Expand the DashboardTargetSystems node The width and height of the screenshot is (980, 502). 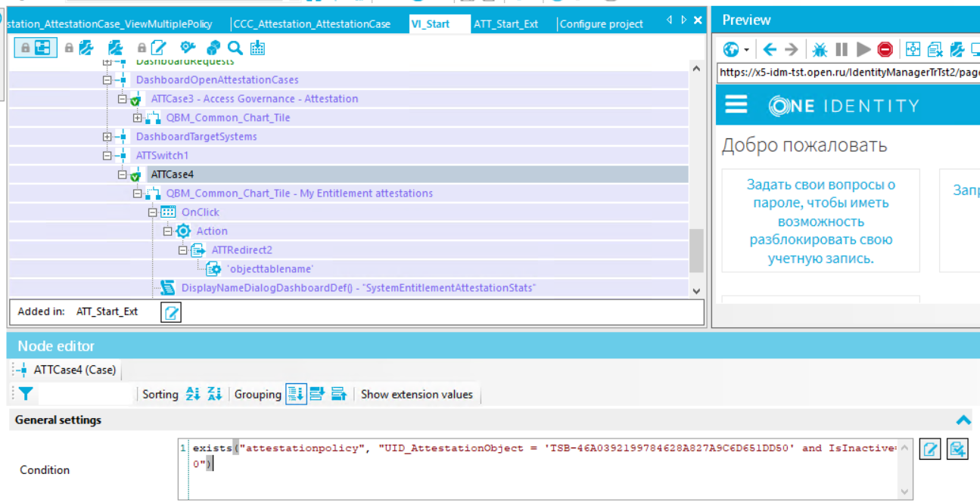[107, 137]
